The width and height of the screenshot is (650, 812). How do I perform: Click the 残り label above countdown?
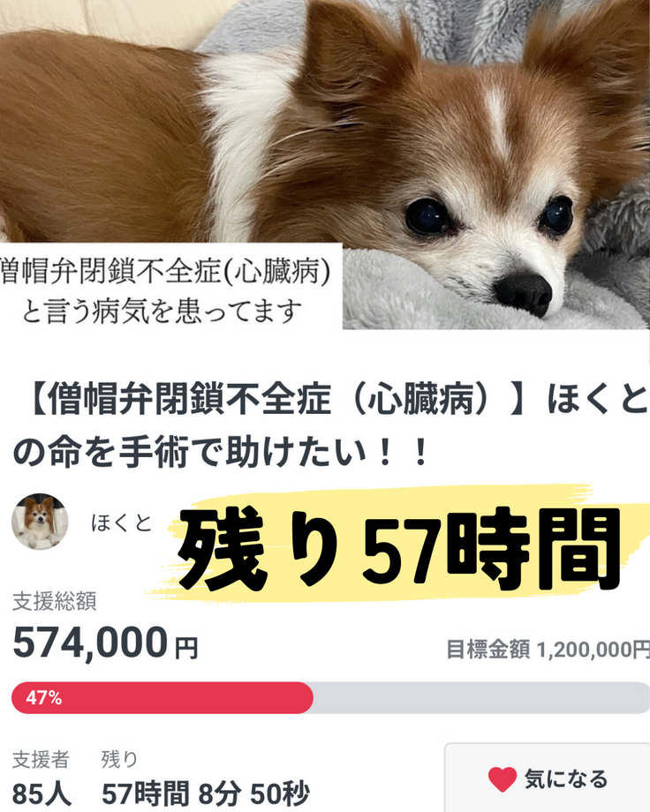tap(119, 760)
